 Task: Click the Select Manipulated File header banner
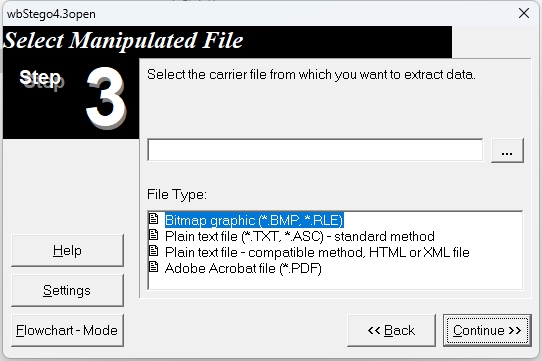(x=227, y=41)
